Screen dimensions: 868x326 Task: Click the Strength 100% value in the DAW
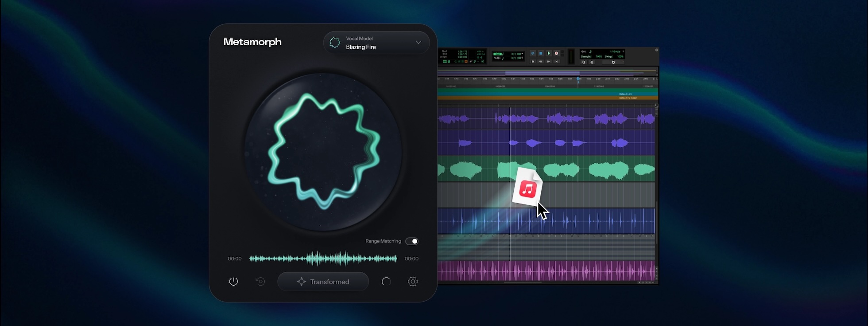tap(599, 57)
